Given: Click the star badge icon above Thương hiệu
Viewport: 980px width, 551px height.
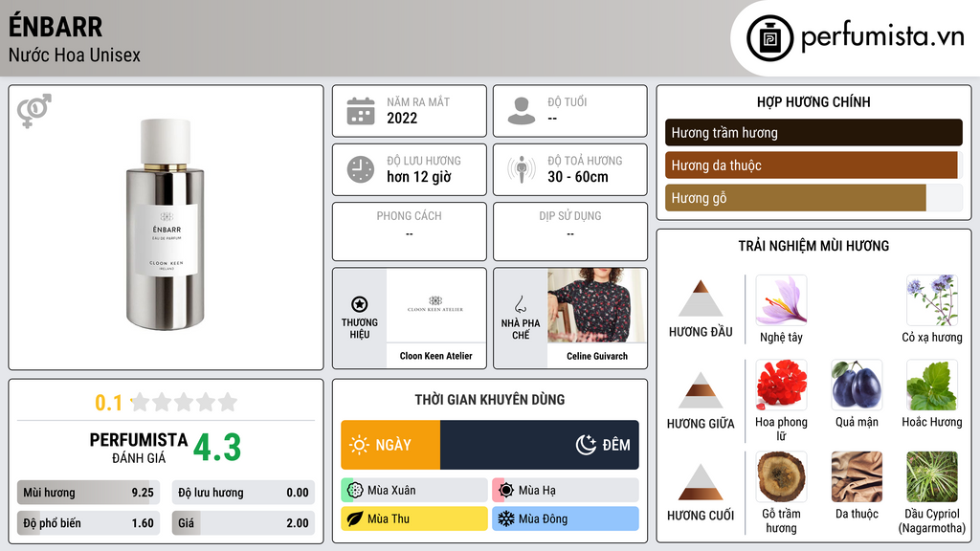Looking at the screenshot, I should pos(360,304).
